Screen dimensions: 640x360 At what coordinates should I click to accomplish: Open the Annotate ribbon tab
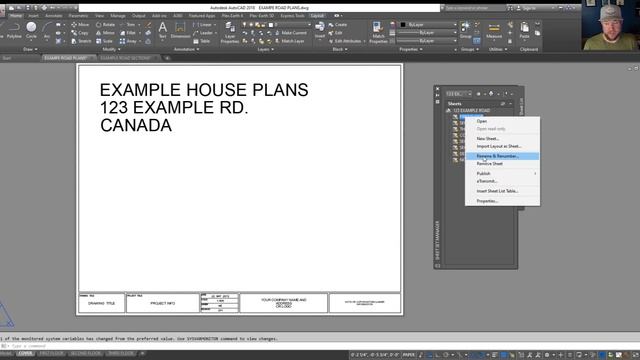[x=53, y=16]
